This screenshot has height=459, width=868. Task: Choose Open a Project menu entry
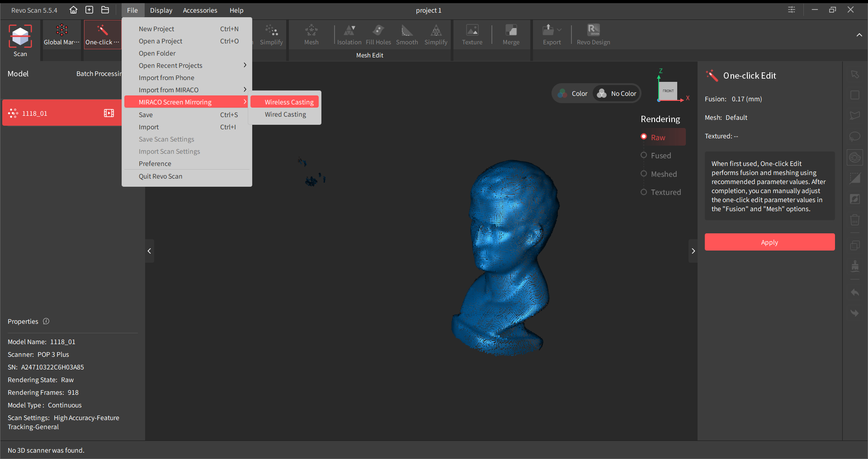coord(187,41)
